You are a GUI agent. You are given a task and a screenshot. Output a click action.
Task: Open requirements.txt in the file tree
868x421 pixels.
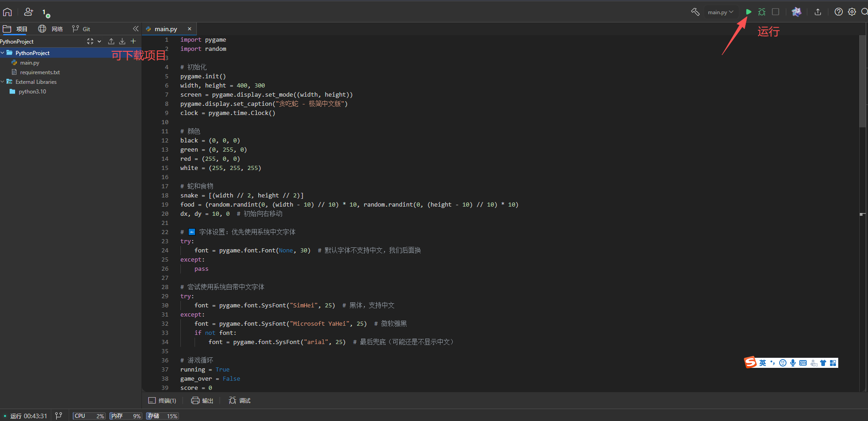40,72
